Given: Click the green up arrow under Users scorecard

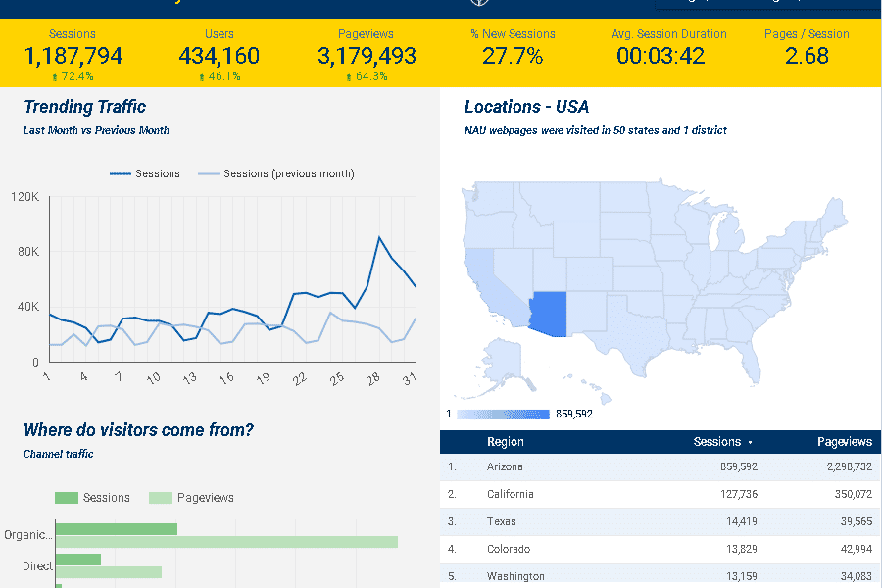Looking at the screenshot, I should pyautogui.click(x=202, y=76).
